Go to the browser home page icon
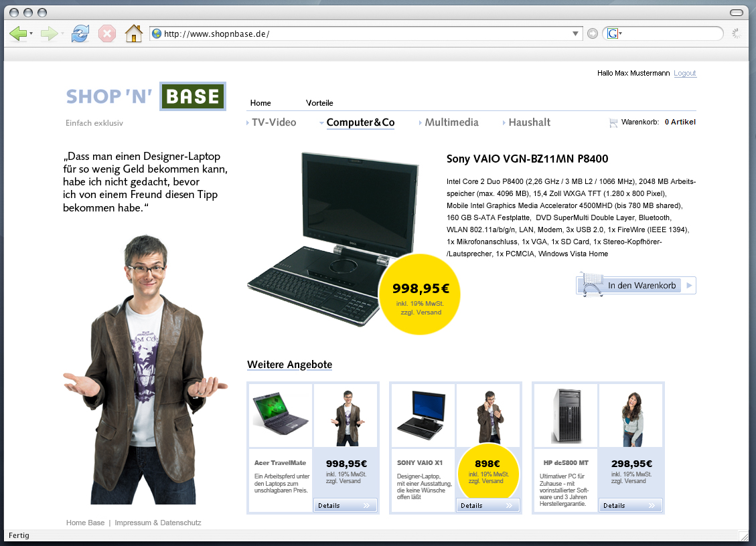Viewport: 756px width, 546px height. point(133,33)
